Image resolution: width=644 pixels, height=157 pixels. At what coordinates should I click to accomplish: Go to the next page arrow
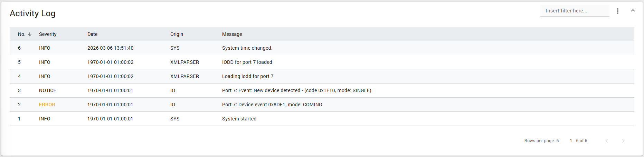[x=623, y=141]
